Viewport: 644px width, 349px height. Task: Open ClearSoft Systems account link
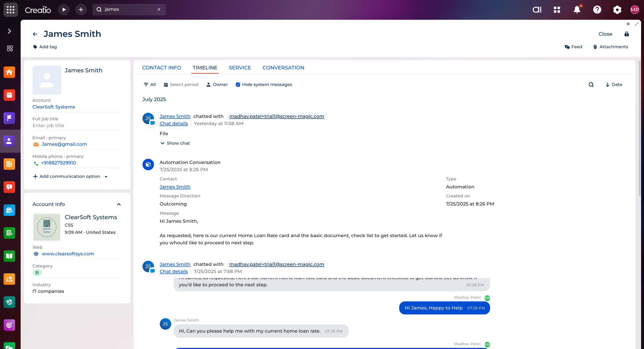(x=53, y=107)
